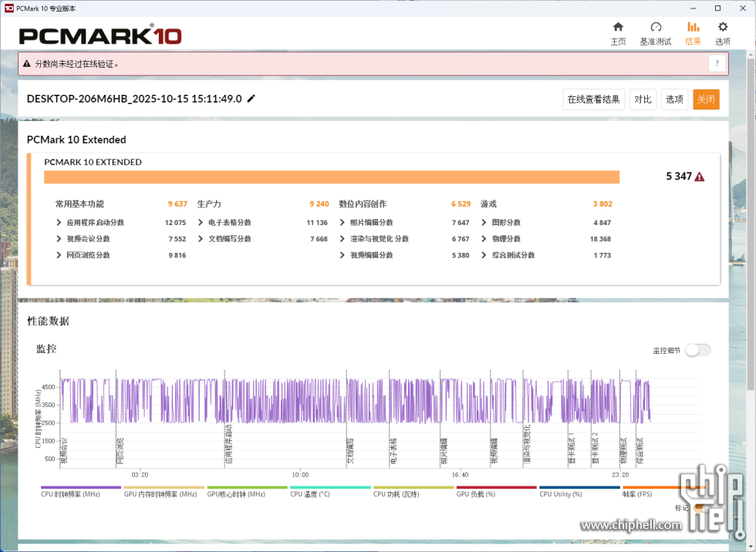
Task: Toggle the 监控细节 switch
Action: pos(697,350)
